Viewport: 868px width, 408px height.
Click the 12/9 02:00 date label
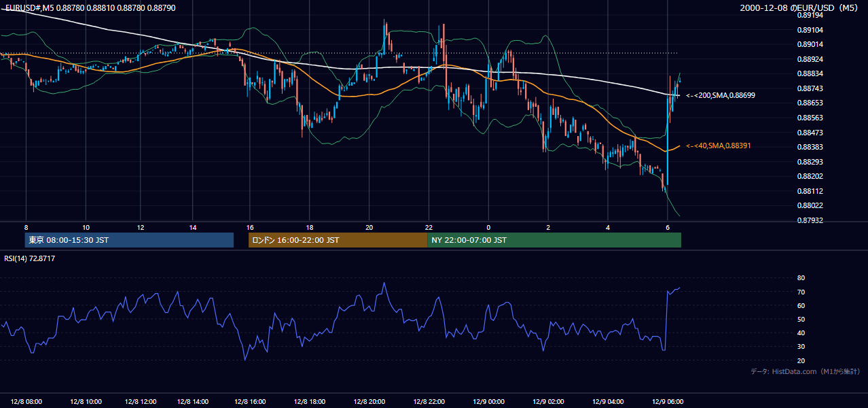[549, 401]
